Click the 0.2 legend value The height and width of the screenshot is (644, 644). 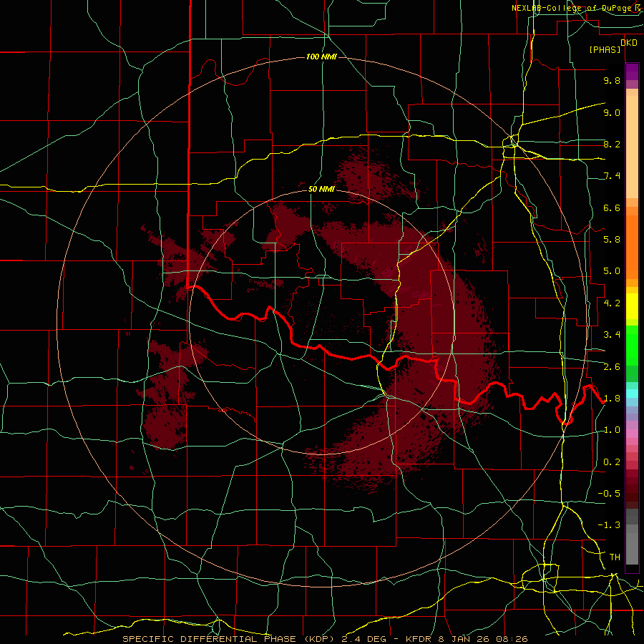coord(612,462)
